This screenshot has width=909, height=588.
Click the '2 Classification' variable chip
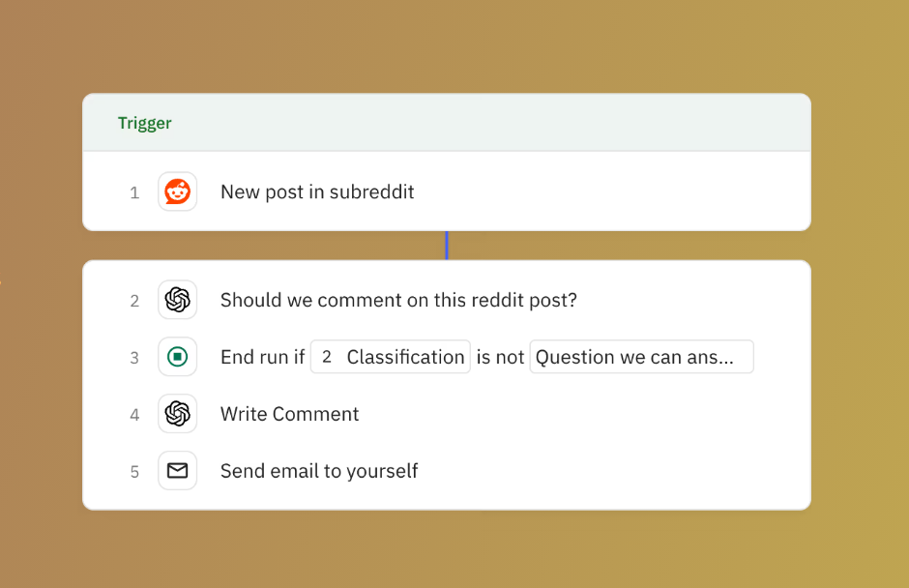(x=391, y=357)
